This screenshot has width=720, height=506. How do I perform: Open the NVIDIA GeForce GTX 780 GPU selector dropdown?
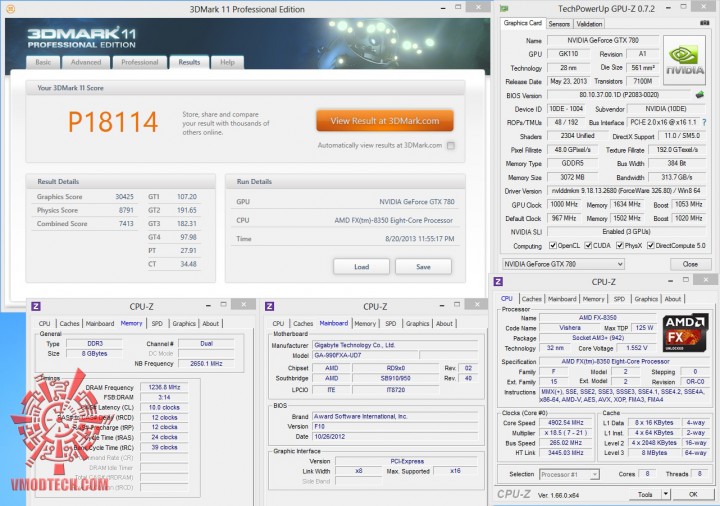563,264
